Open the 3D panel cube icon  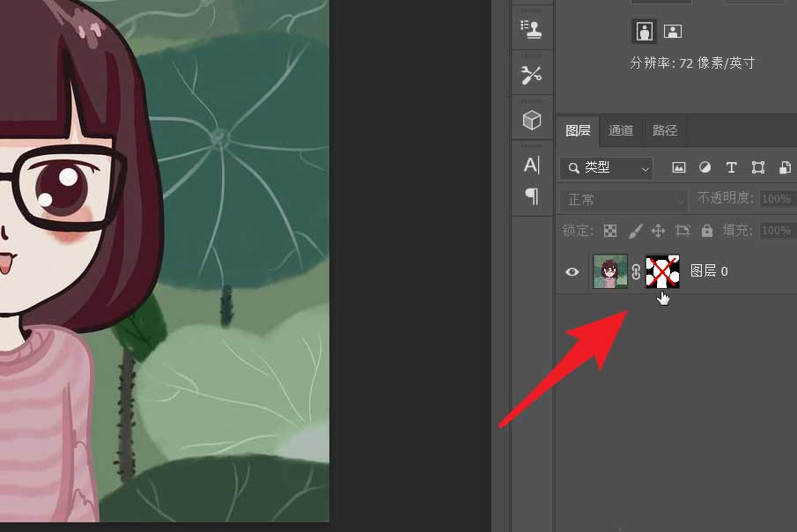532,120
